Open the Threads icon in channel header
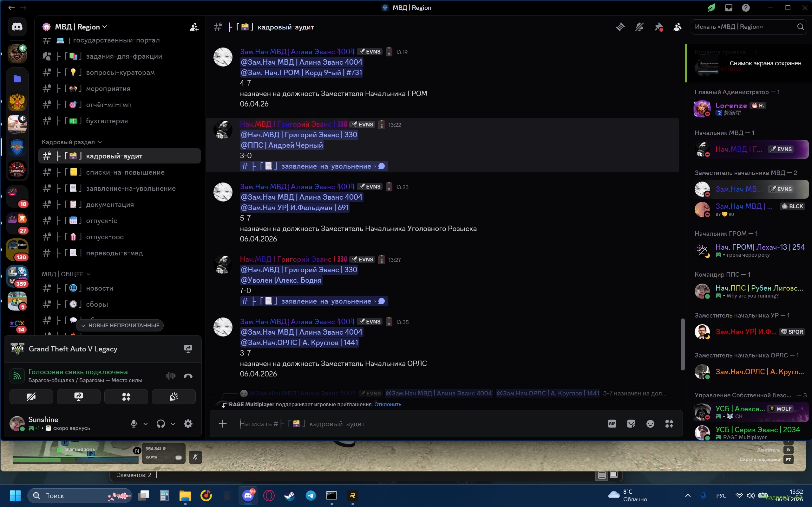Screen dimensions: 812x507 click(x=620, y=27)
